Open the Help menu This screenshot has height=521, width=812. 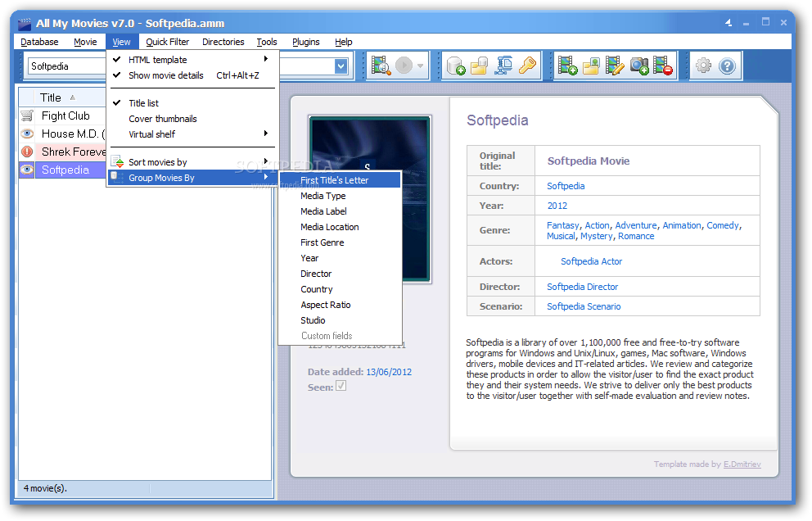click(x=343, y=42)
